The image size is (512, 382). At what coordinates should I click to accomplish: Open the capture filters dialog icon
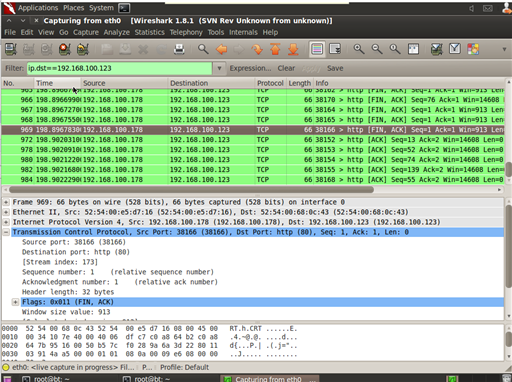(x=437, y=49)
